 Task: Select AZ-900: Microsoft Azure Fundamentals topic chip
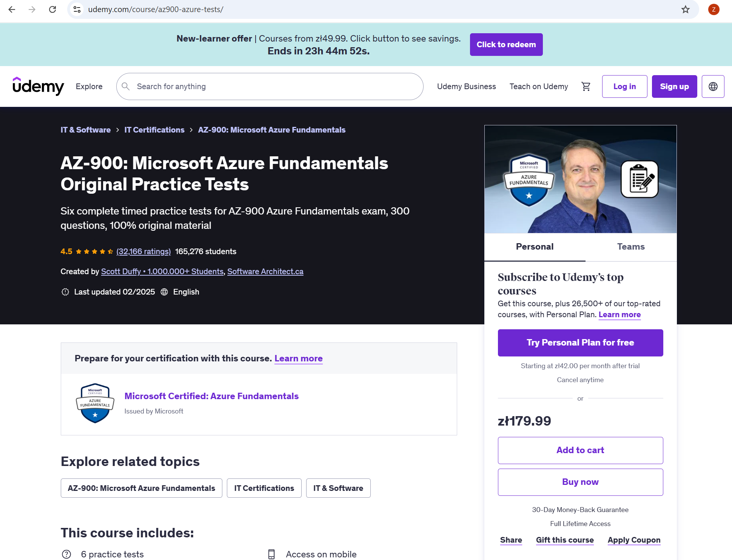(142, 488)
